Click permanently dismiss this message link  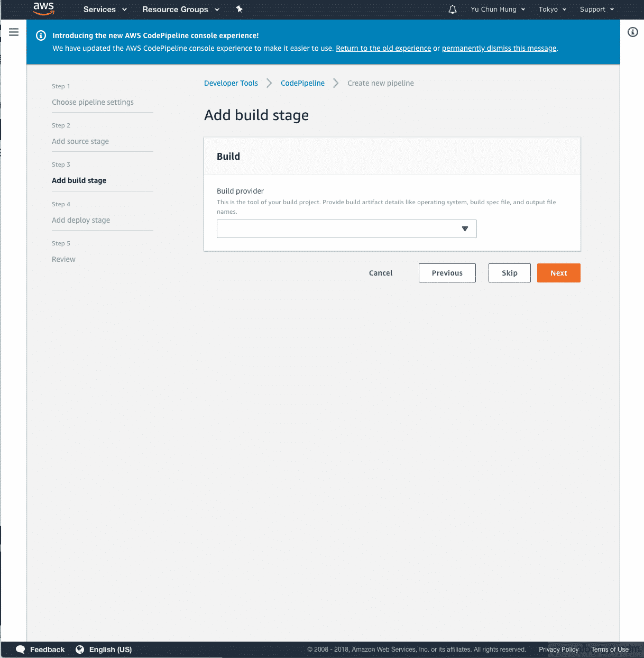(x=499, y=48)
